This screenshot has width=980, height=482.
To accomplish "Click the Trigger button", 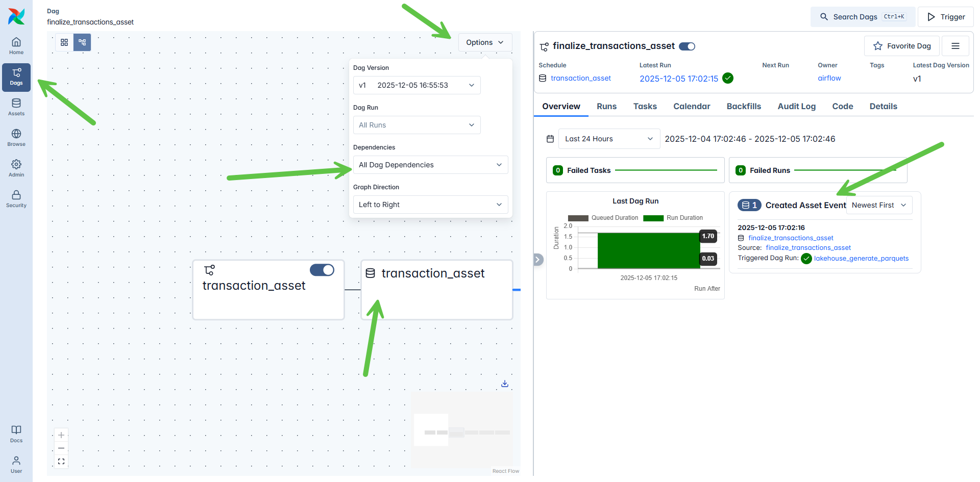I will tap(946, 17).
